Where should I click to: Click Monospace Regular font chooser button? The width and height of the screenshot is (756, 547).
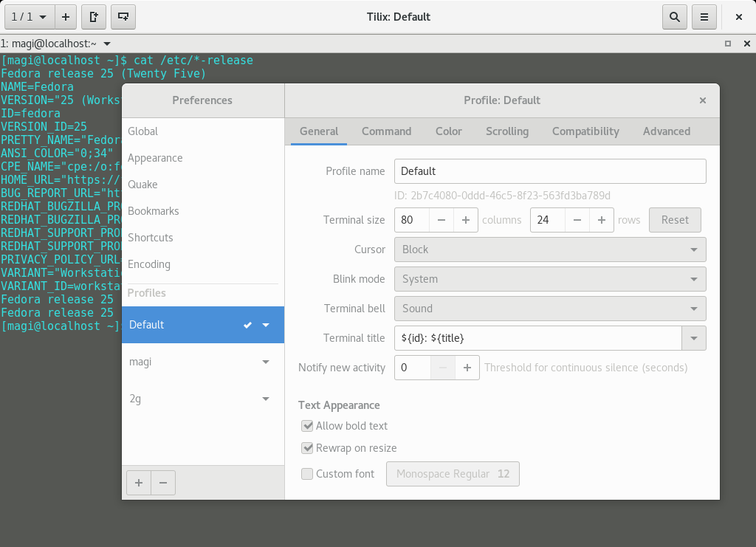(453, 474)
